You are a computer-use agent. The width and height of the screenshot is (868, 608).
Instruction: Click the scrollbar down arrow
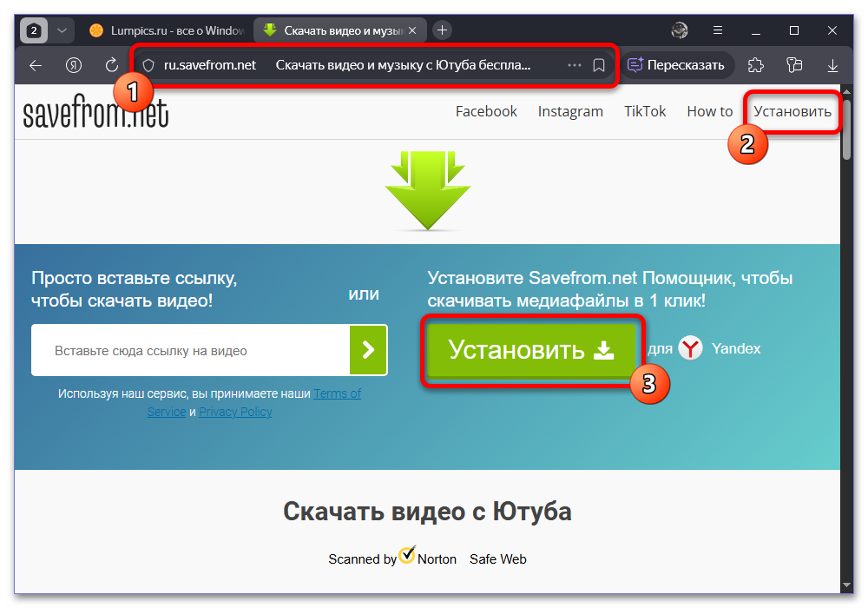point(846,585)
